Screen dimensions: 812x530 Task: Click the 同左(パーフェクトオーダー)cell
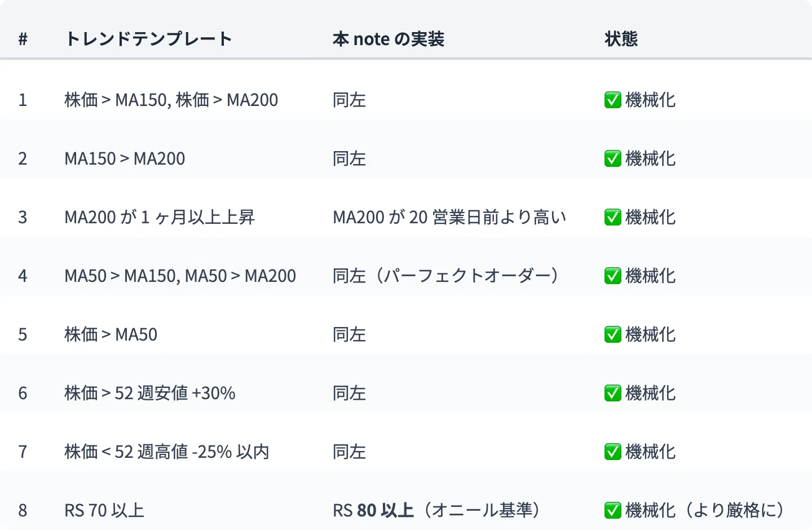[x=445, y=276]
